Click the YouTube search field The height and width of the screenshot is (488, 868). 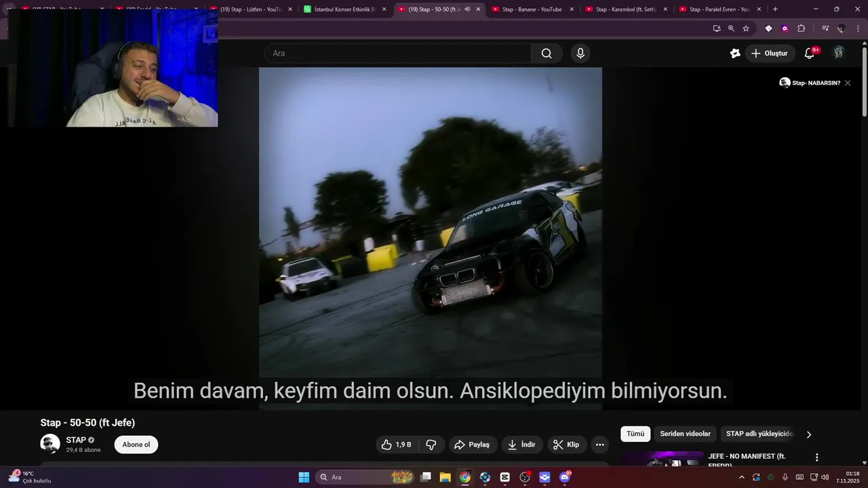click(x=397, y=54)
